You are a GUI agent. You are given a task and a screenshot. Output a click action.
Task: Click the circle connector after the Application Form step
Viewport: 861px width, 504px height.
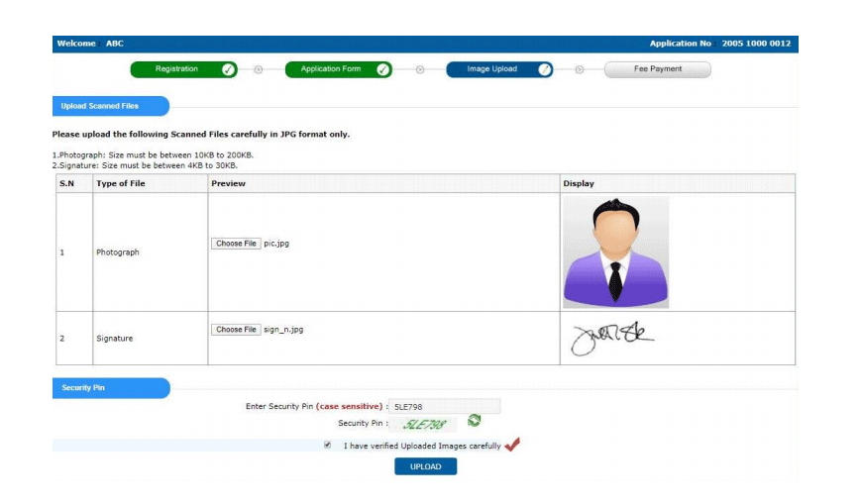(419, 69)
